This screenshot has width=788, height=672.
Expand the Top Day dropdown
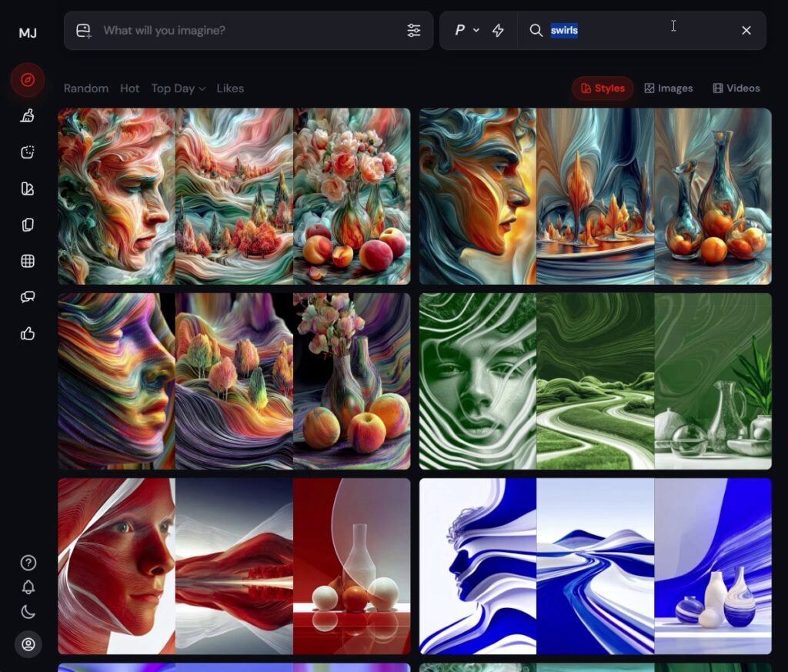178,89
